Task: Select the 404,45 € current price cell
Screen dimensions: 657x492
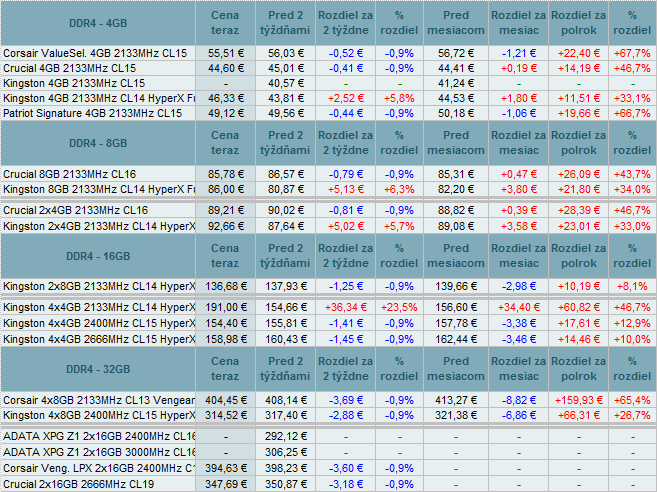Action: 225,401
